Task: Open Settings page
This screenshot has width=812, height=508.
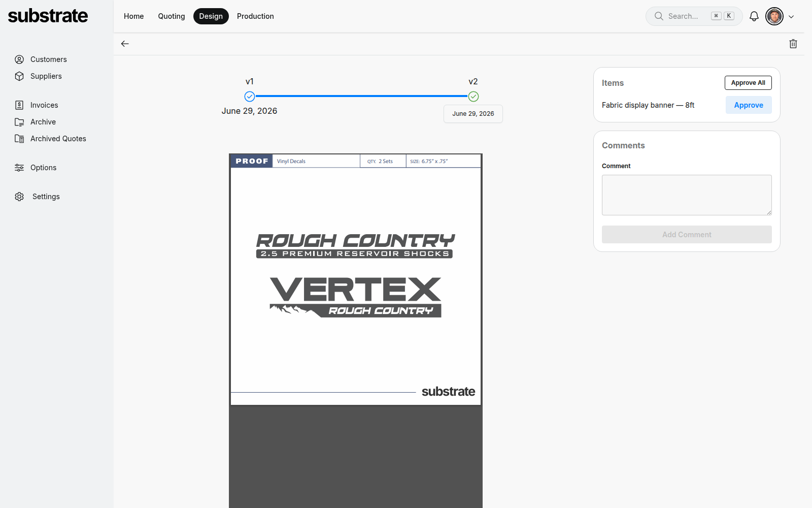Action: (46, 197)
